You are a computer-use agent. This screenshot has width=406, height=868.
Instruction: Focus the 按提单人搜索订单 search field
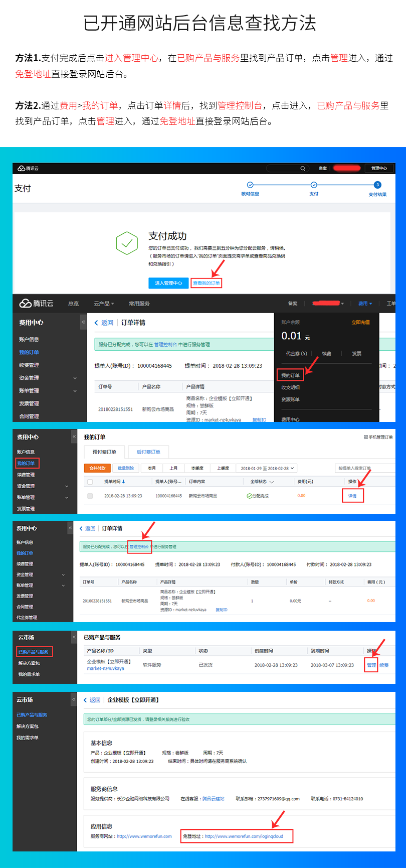365,468
